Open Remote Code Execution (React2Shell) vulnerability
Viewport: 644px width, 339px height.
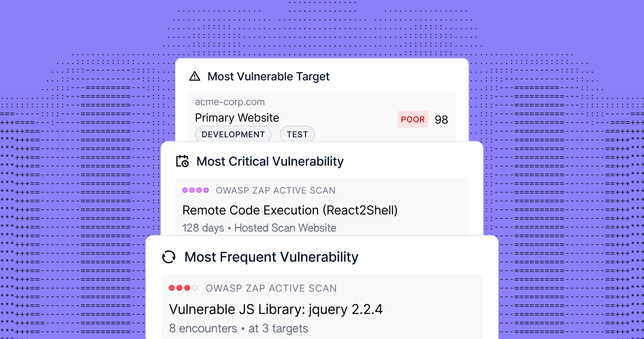tap(290, 210)
